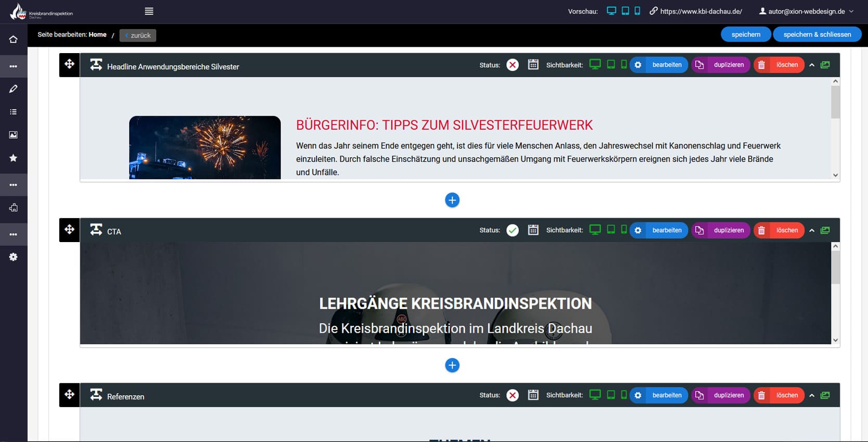This screenshot has height=442, width=868.
Task: Click the speichern & schliessen button
Action: click(817, 34)
